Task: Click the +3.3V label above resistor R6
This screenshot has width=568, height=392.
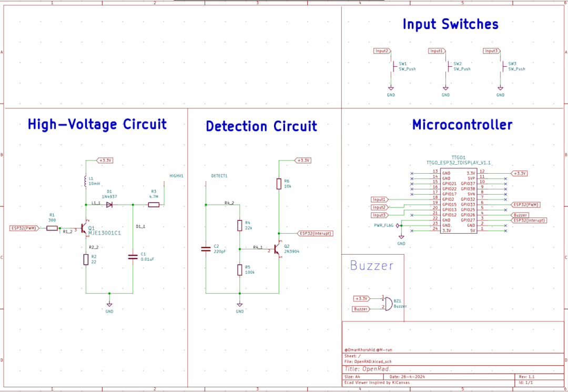Action: point(303,160)
